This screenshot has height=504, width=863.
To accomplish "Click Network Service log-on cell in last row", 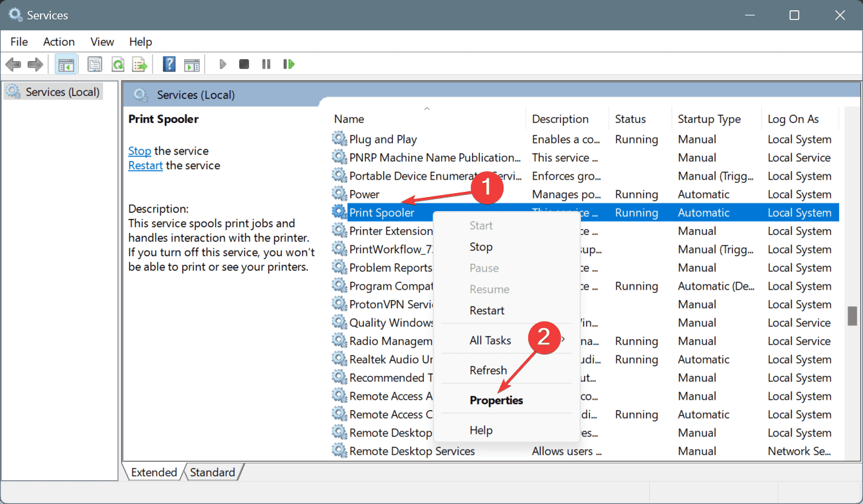I will 799,451.
